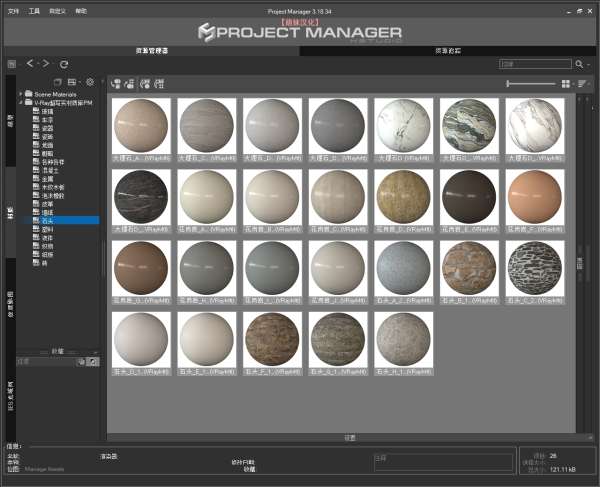The height and width of the screenshot is (487, 600).
Task: Click the favorites filter input field
Action: pyautogui.click(x=46, y=362)
